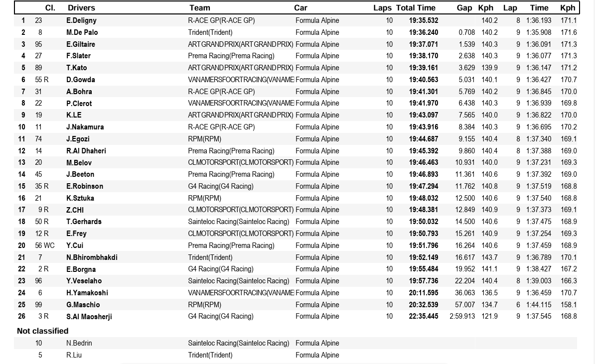Select H.Yamakoshi's driver name
This screenshot has width=595, height=364.
[87, 293]
